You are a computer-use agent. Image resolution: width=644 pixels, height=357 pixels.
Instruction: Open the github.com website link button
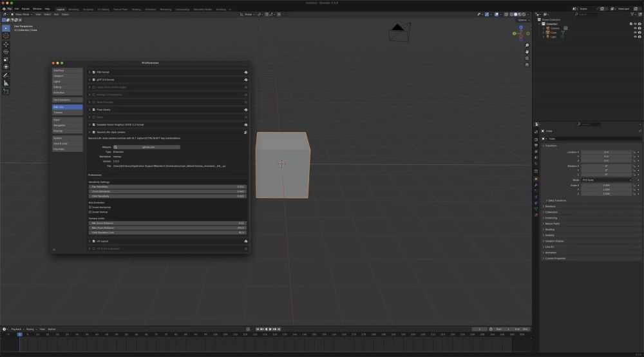[147, 147]
